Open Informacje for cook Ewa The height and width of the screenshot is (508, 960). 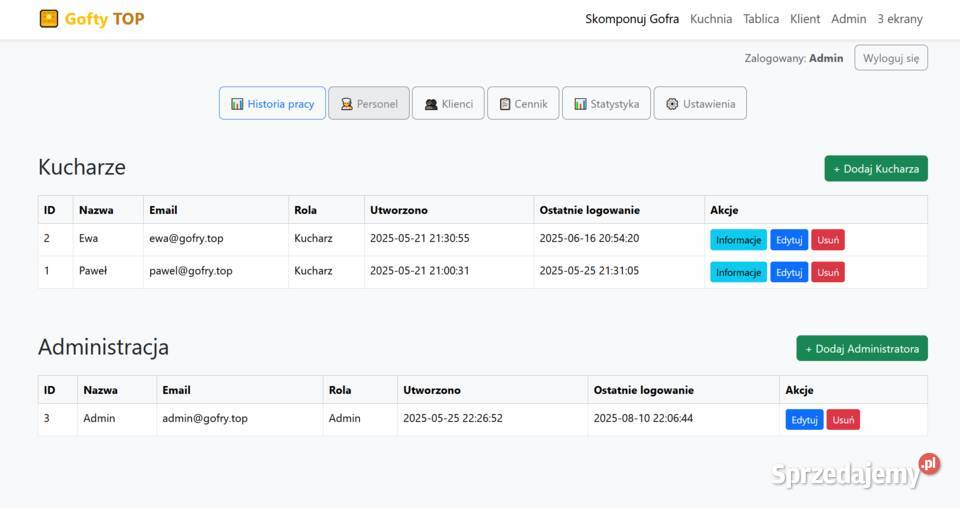point(738,240)
